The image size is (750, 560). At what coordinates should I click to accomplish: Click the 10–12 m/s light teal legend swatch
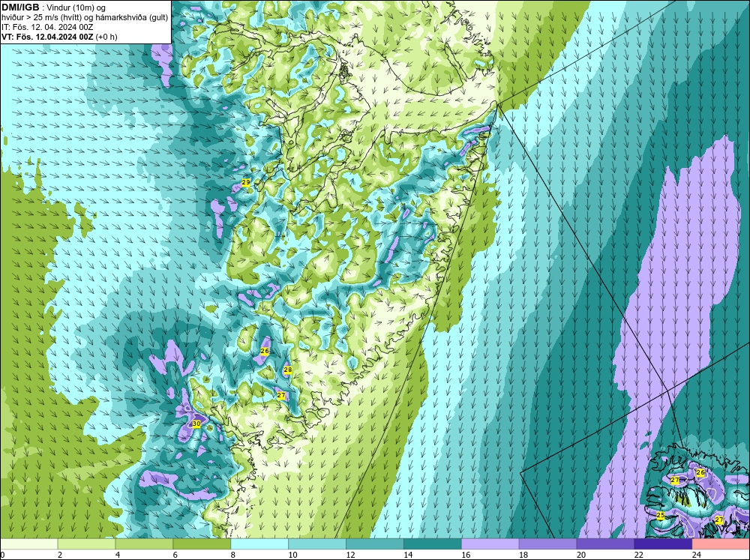317,544
